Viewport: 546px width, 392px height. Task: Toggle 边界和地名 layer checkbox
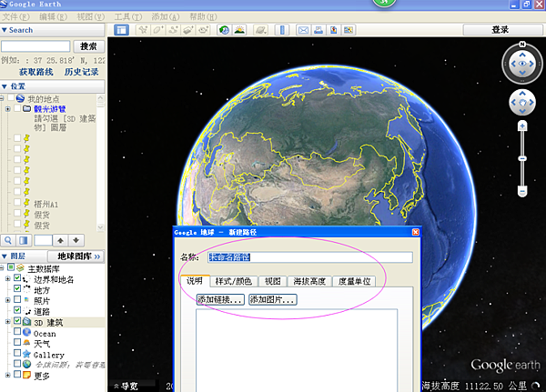(x=17, y=277)
